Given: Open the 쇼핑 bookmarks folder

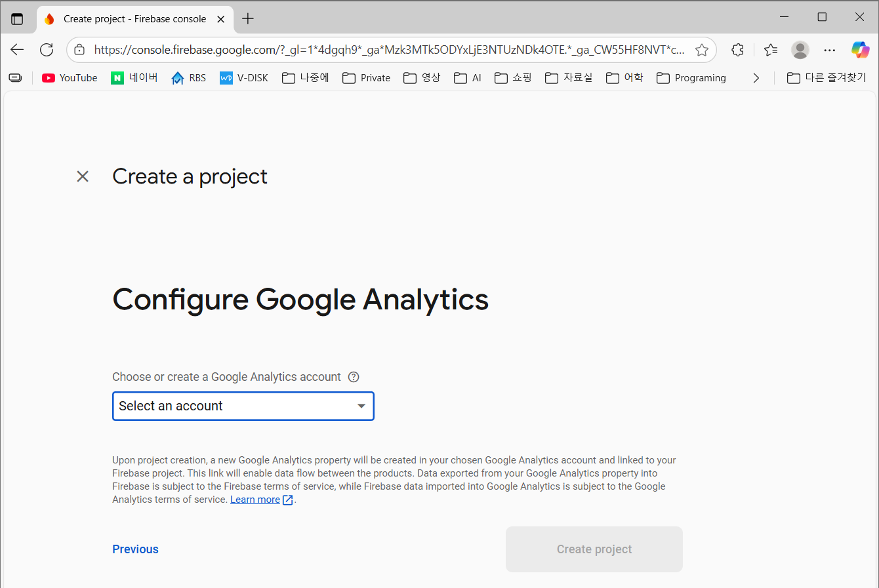Looking at the screenshot, I should point(513,78).
